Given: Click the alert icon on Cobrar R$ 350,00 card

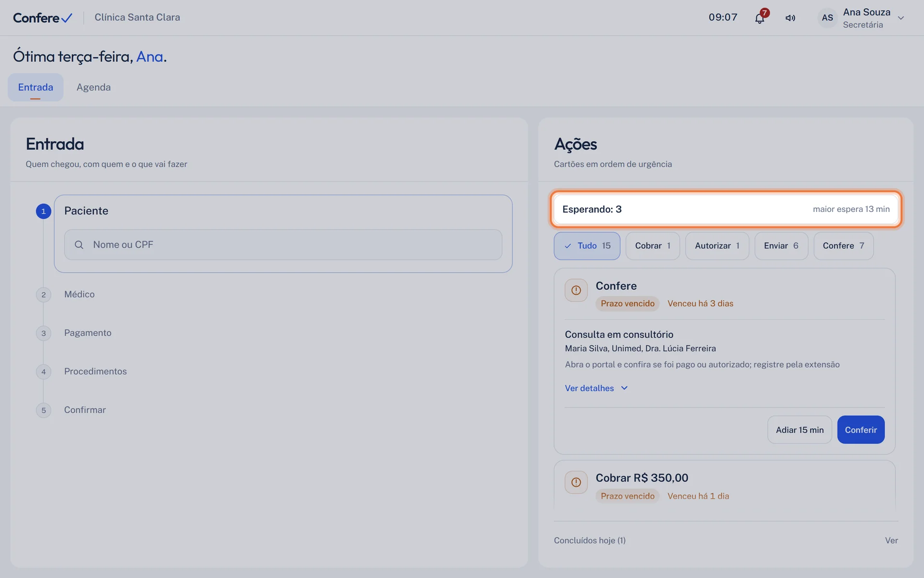Looking at the screenshot, I should [x=576, y=482].
